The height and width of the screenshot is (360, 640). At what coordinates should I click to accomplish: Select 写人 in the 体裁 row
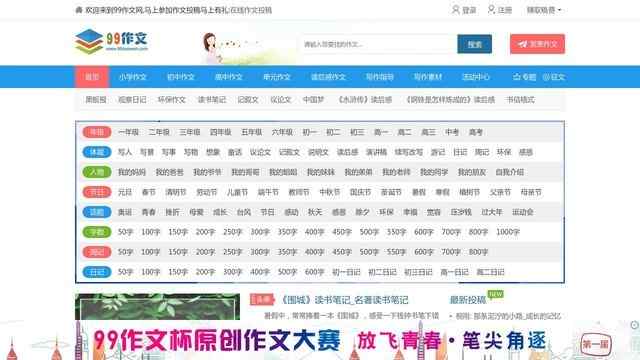124,152
